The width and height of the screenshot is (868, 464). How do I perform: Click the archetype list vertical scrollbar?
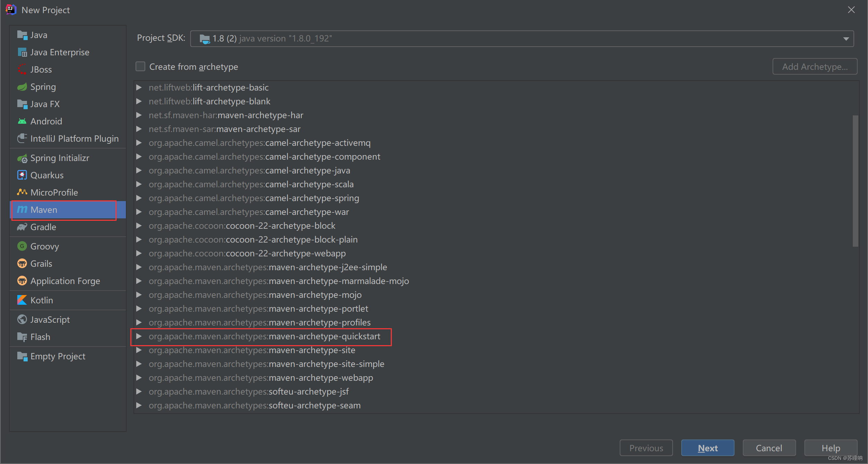pos(855,181)
